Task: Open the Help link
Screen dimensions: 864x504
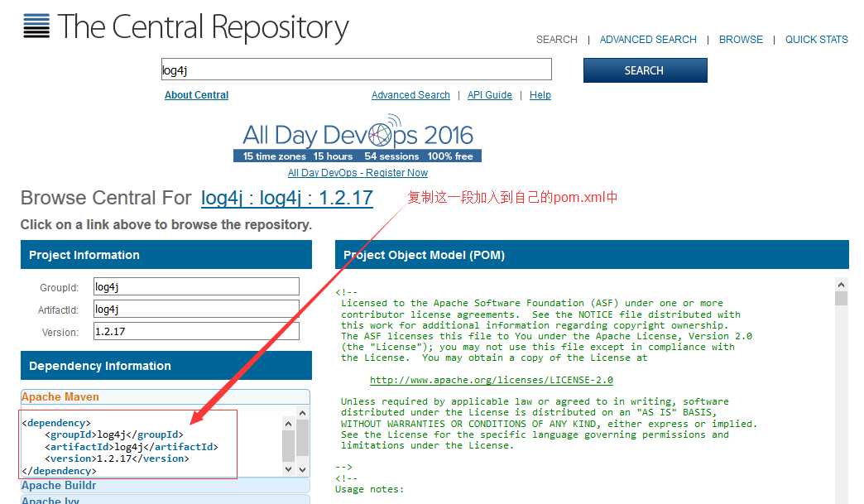Action: 540,94
